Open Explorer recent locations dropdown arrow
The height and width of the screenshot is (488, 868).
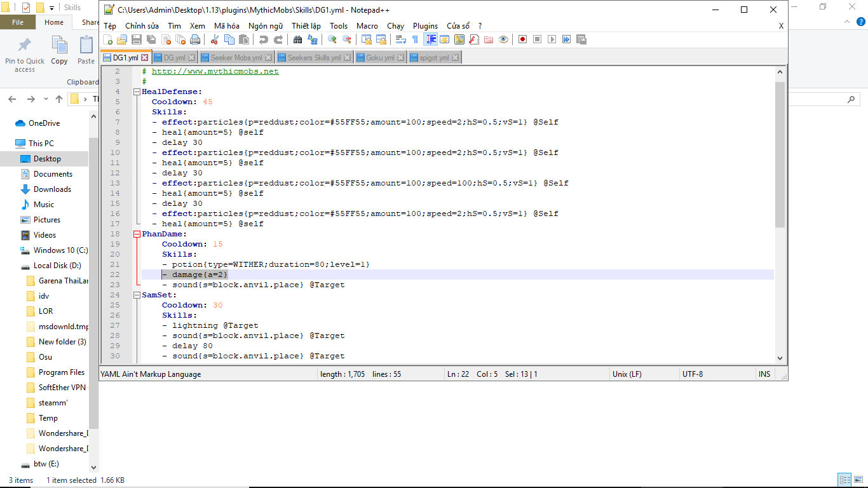pos(46,99)
